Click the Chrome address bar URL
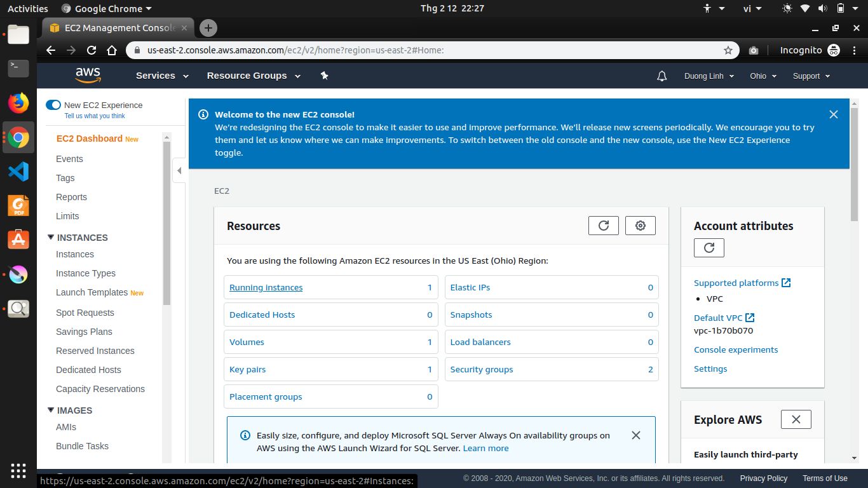 295,50
